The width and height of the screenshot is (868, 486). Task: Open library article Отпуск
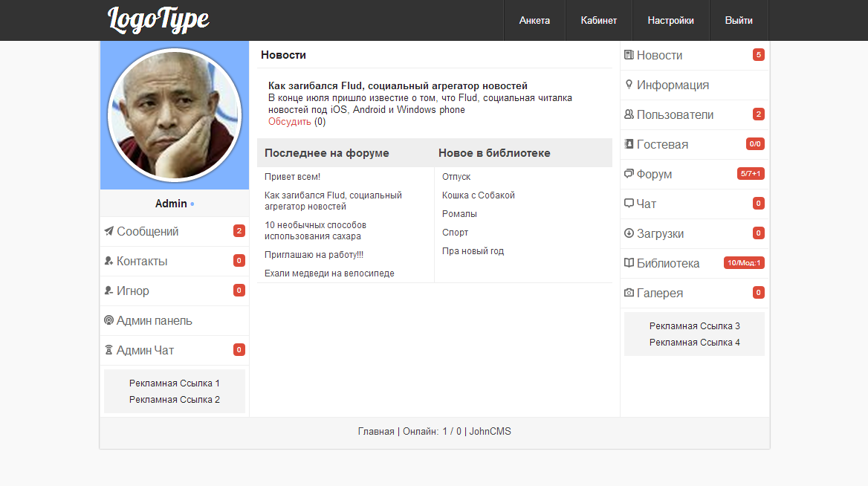456,177
